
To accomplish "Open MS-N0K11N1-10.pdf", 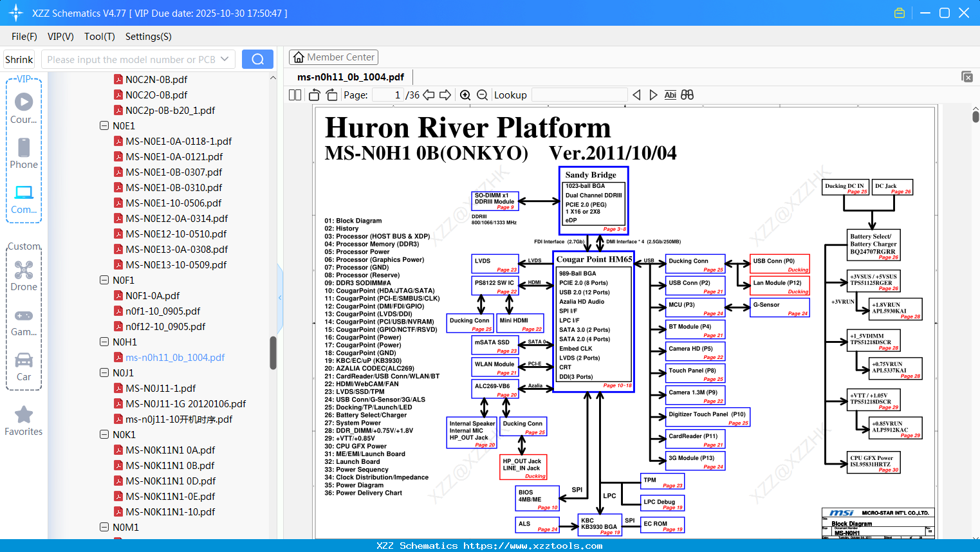I will pyautogui.click(x=171, y=512).
